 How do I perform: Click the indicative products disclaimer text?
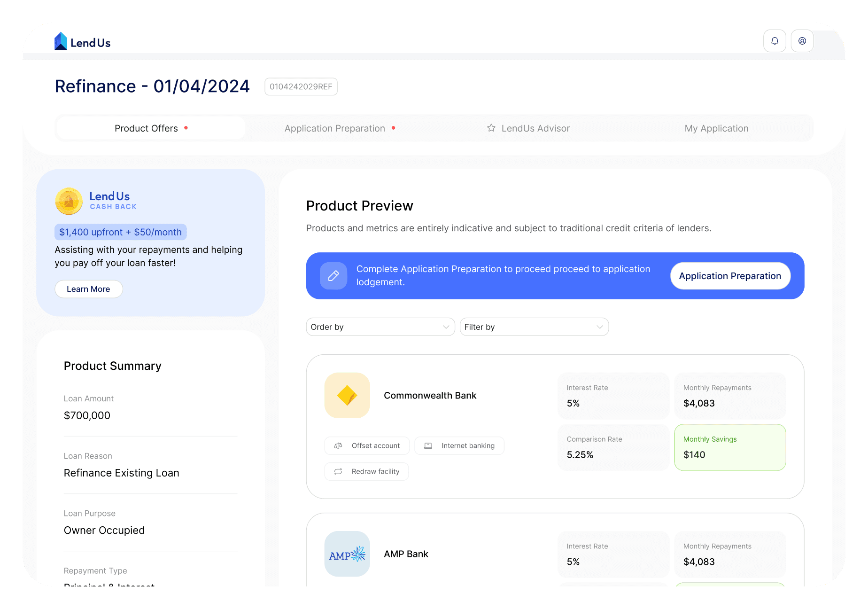[x=509, y=228]
